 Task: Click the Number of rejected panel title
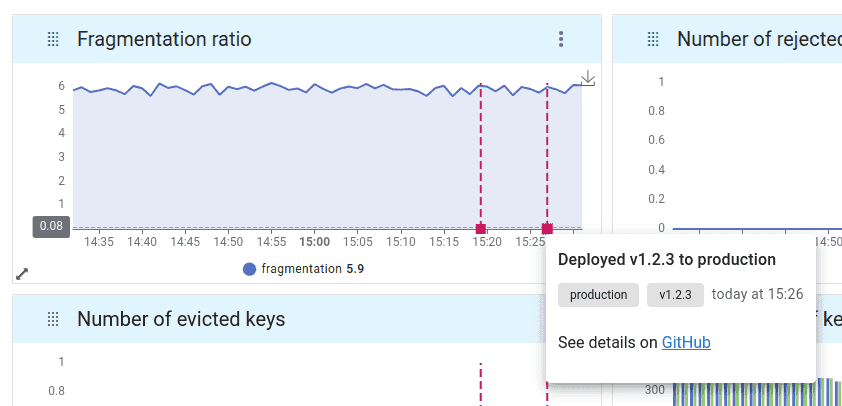(758, 39)
